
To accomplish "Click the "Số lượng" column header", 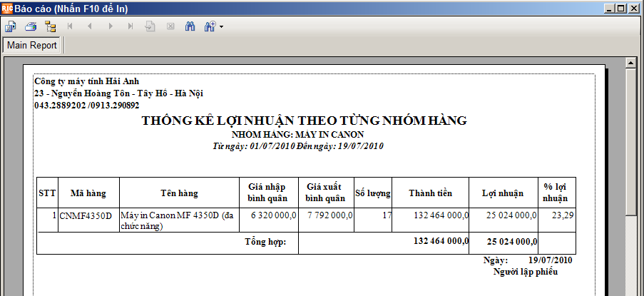I will 373,193.
